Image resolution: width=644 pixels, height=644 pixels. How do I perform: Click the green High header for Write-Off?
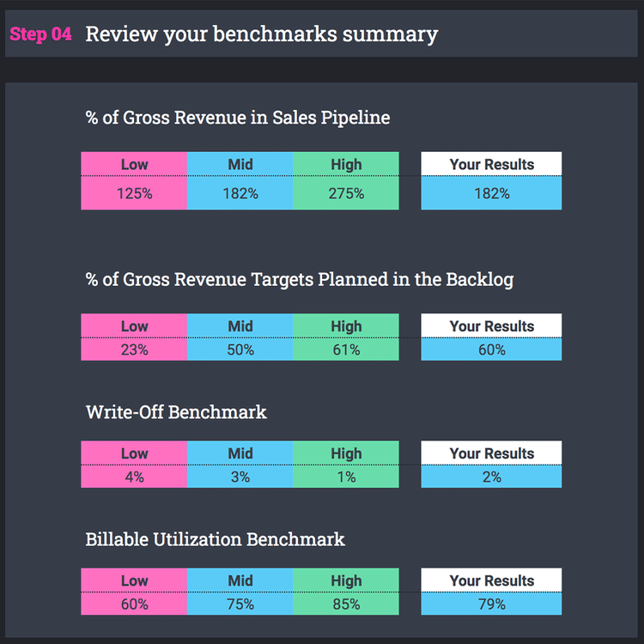point(346,453)
